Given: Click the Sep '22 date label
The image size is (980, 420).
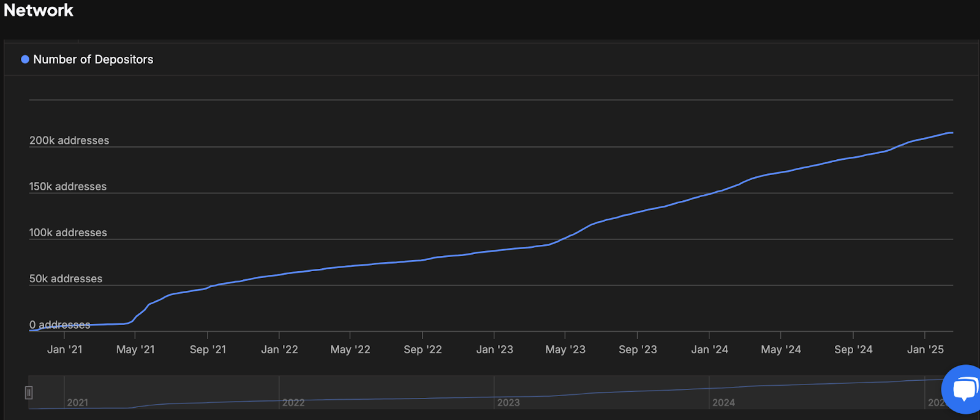Looking at the screenshot, I should (x=423, y=350).
